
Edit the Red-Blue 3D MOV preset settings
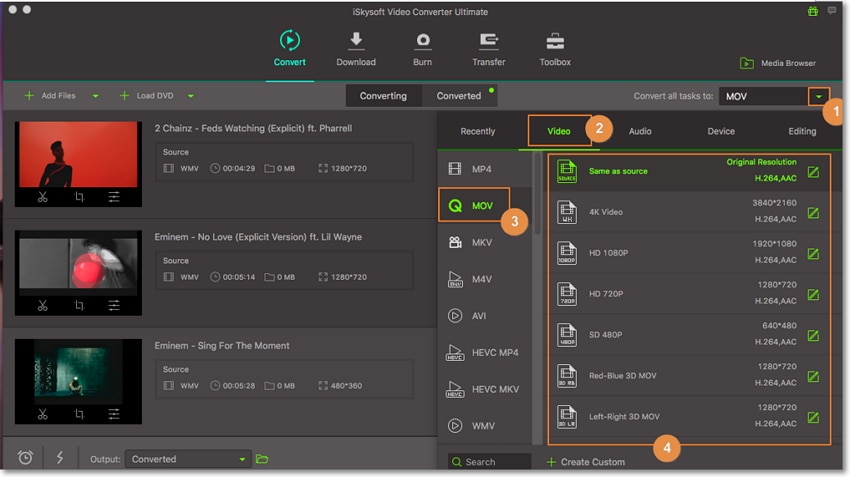point(813,377)
